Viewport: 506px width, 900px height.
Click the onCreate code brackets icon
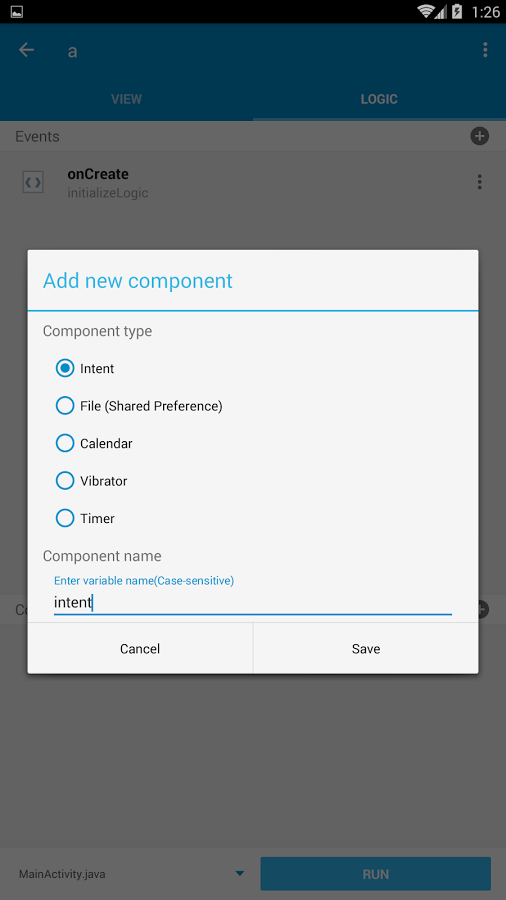(33, 183)
